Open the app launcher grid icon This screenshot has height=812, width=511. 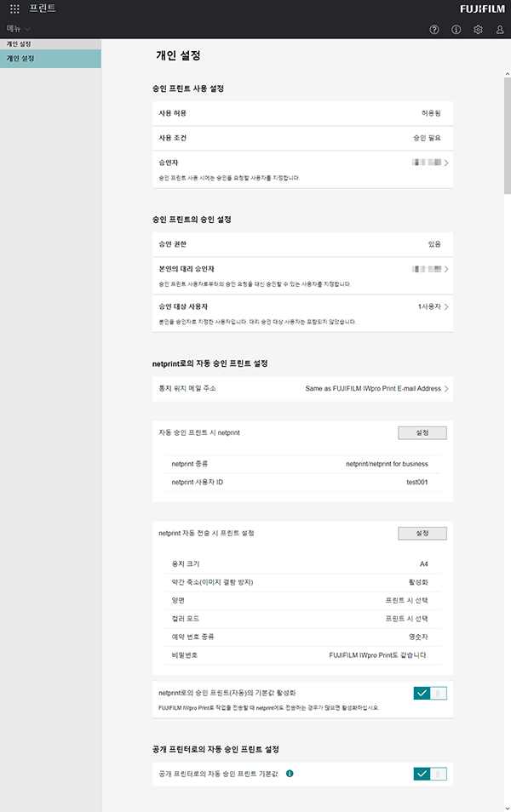pyautogui.click(x=14, y=9)
